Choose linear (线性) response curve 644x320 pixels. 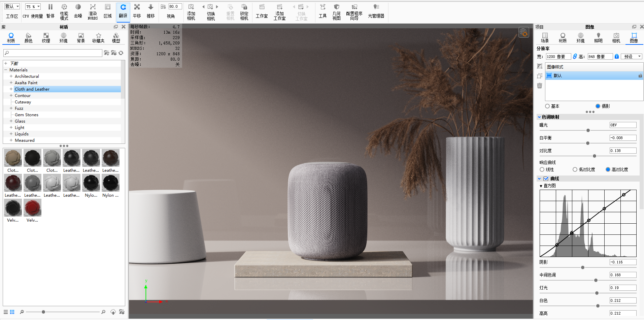[x=542, y=169]
